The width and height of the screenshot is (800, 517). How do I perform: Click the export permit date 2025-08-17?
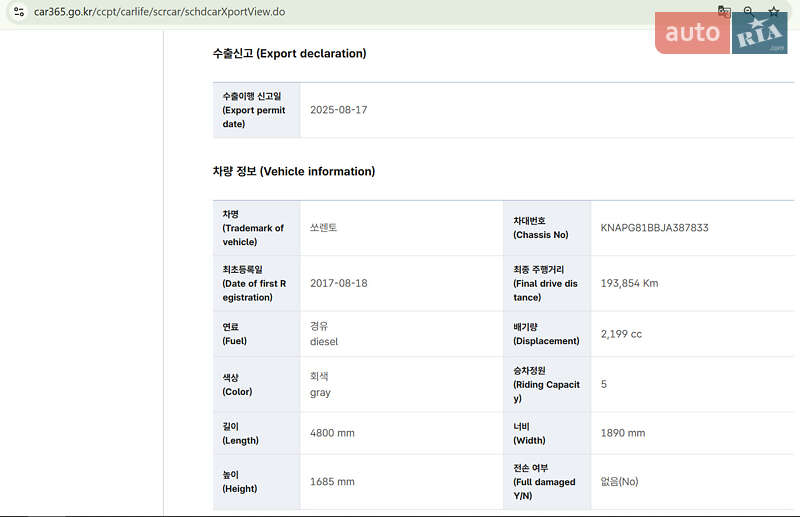coord(338,110)
